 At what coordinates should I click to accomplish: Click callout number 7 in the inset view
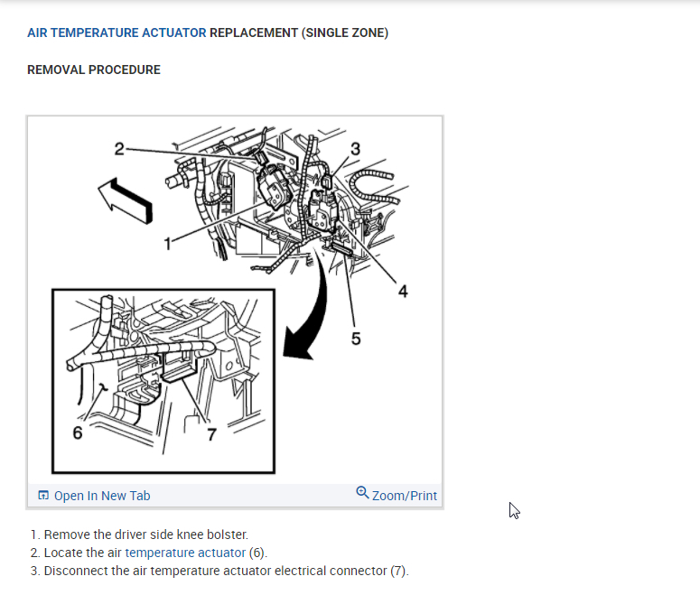(211, 434)
